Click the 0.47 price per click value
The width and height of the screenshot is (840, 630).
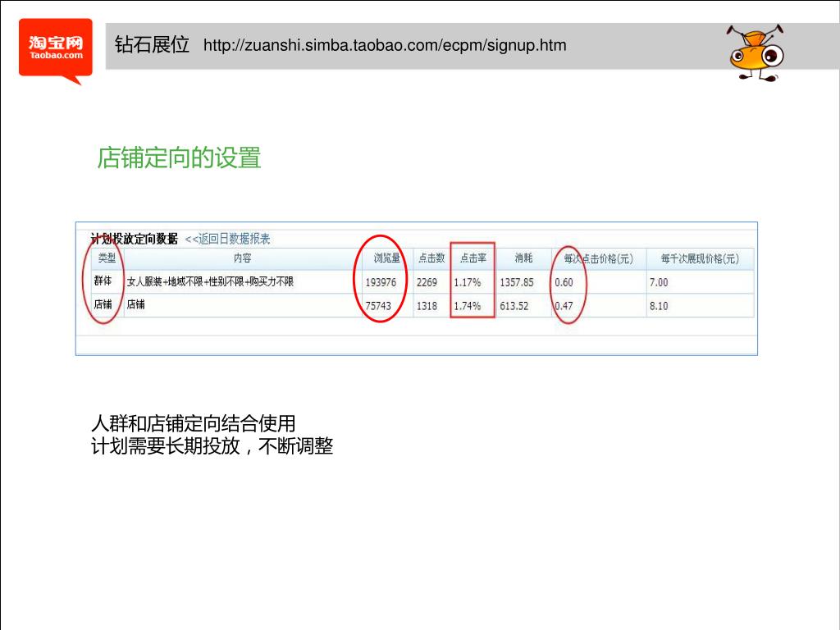tap(564, 306)
